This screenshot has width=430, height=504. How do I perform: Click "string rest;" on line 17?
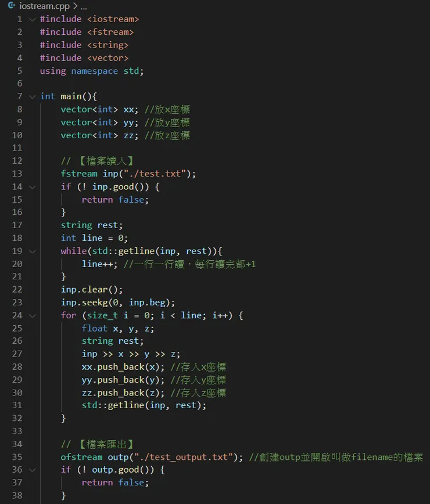pos(92,225)
